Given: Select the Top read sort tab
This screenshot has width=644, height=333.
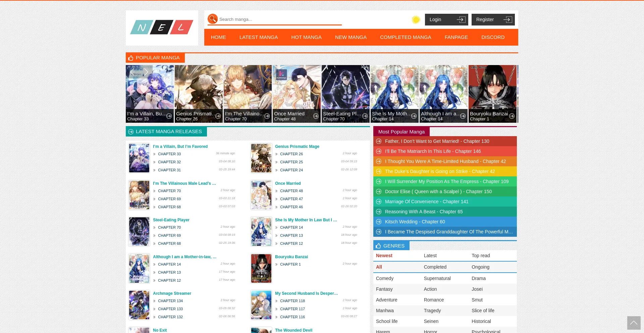Looking at the screenshot, I should click(x=481, y=256).
